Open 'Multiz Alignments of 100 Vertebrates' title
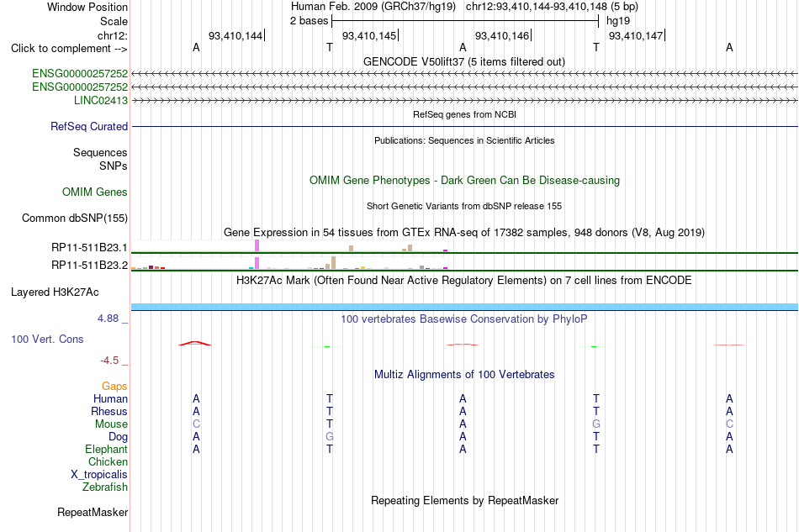 point(464,375)
